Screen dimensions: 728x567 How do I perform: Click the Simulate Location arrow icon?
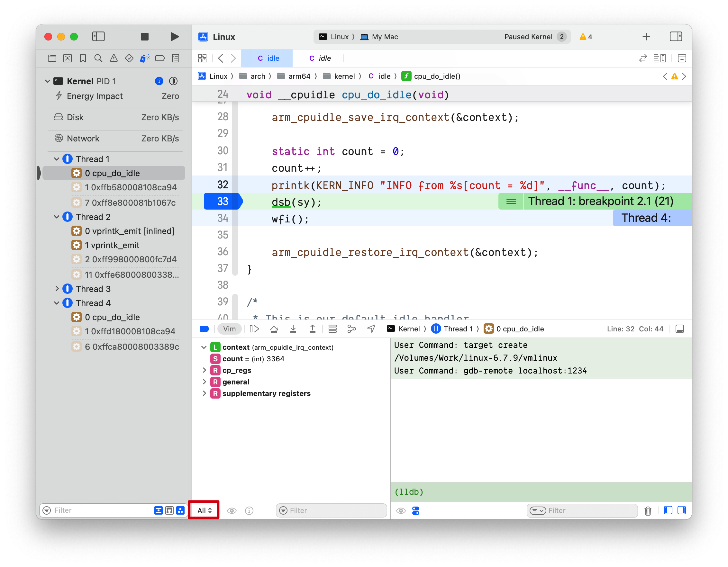[371, 329]
